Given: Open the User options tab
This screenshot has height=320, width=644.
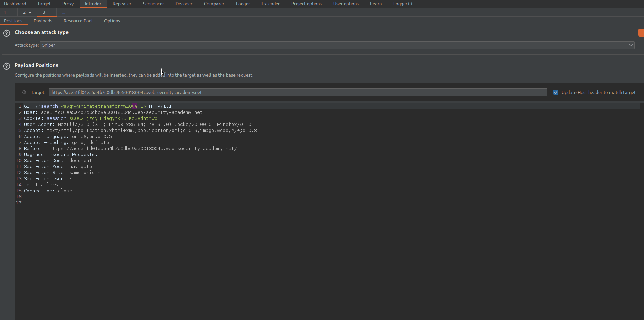Looking at the screenshot, I should point(346,4).
